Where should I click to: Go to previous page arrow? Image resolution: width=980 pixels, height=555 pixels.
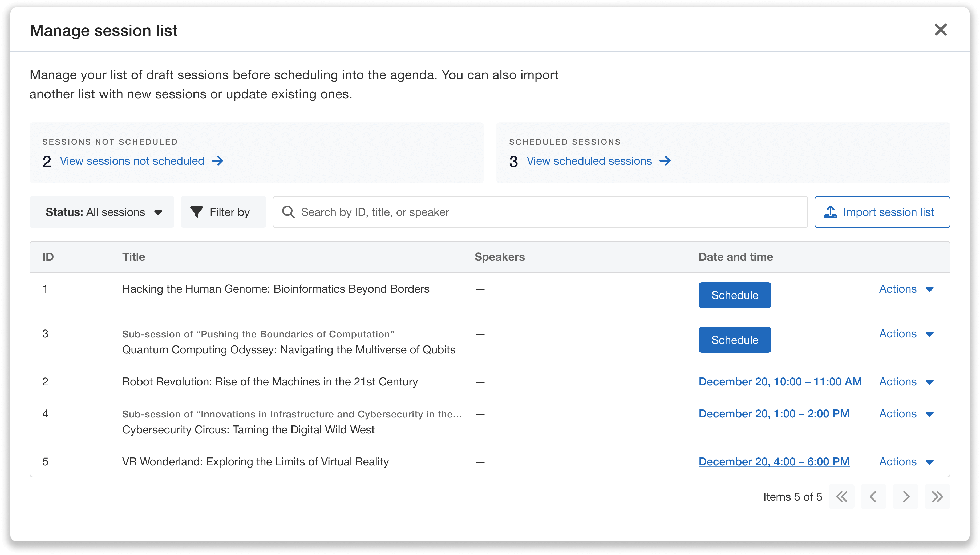[x=874, y=497]
